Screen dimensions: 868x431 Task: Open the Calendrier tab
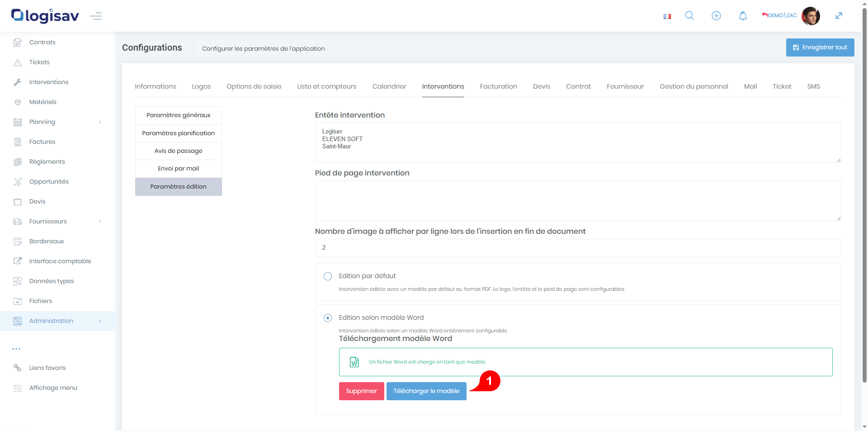(389, 86)
